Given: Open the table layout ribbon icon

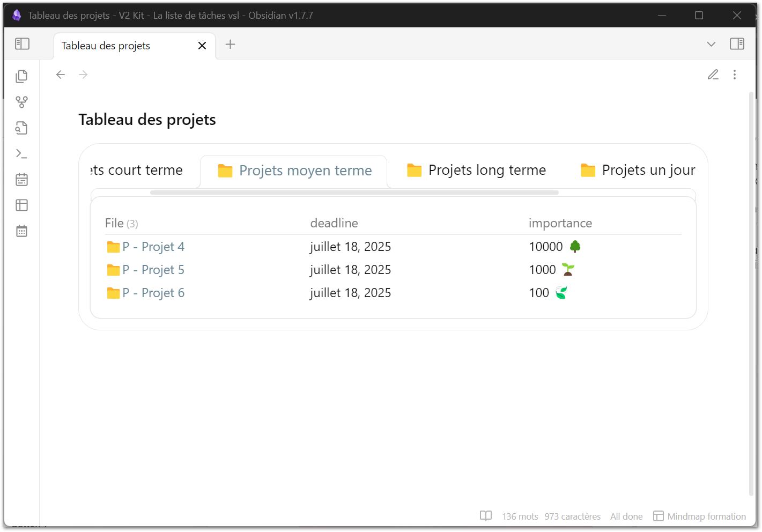Looking at the screenshot, I should coord(21,205).
